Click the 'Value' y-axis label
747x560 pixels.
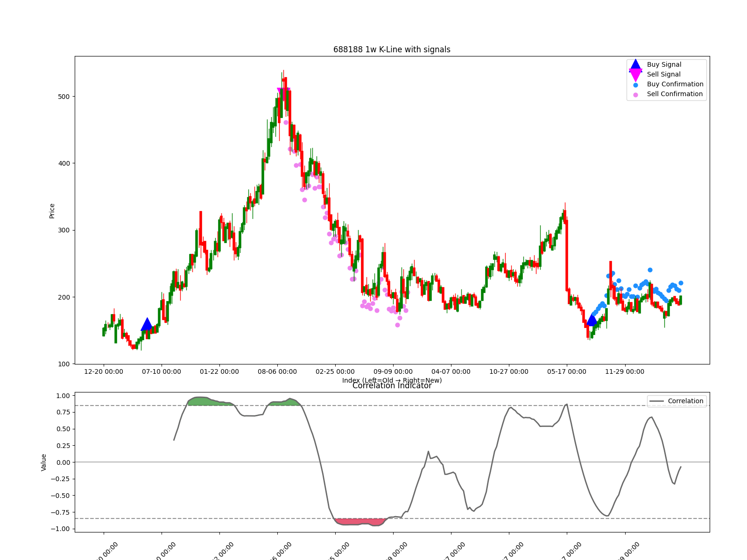[44, 462]
